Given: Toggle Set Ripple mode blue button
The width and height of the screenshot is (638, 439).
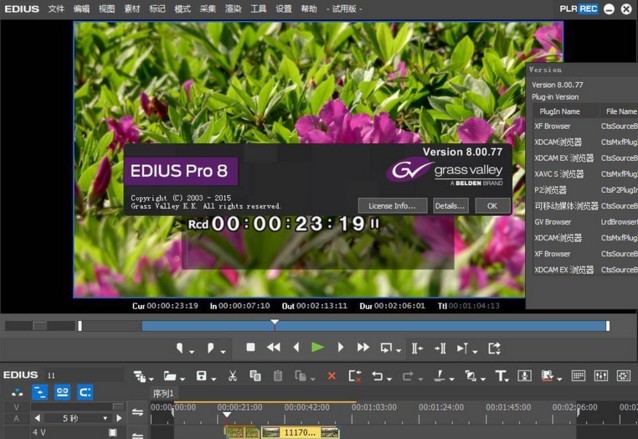Looking at the screenshot, I should [x=40, y=393].
